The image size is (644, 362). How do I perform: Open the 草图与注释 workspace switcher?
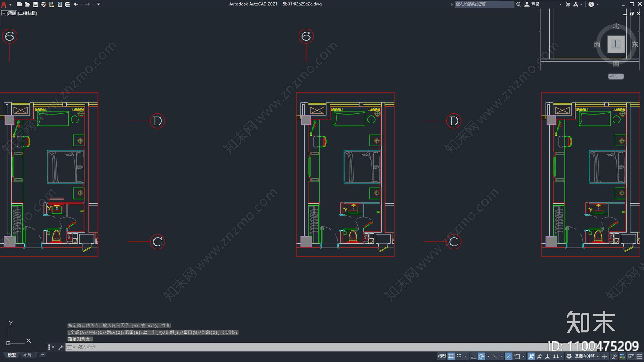click(587, 356)
